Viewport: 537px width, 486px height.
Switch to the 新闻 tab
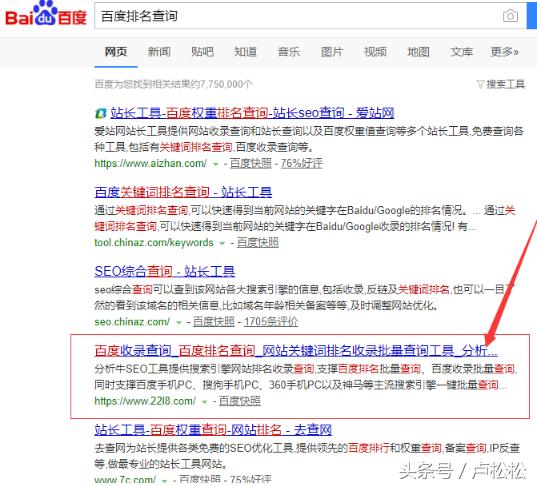(159, 52)
